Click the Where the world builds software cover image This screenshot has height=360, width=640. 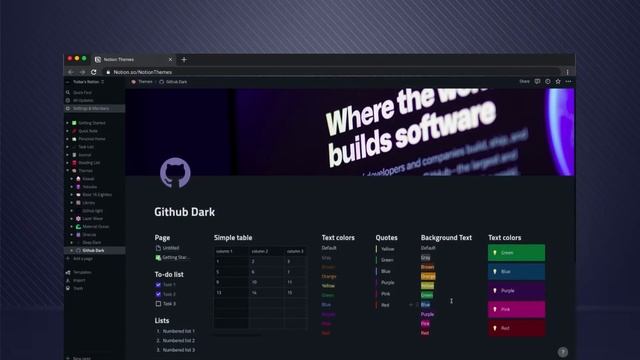350,132
